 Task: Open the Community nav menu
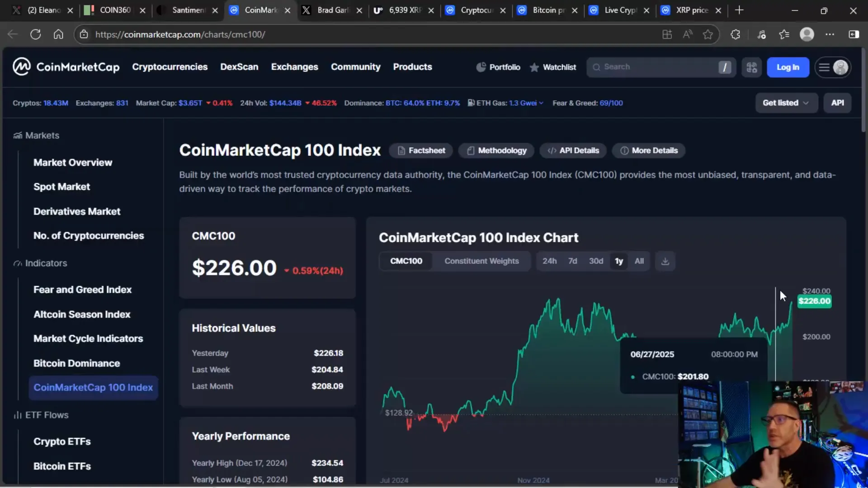click(x=355, y=67)
